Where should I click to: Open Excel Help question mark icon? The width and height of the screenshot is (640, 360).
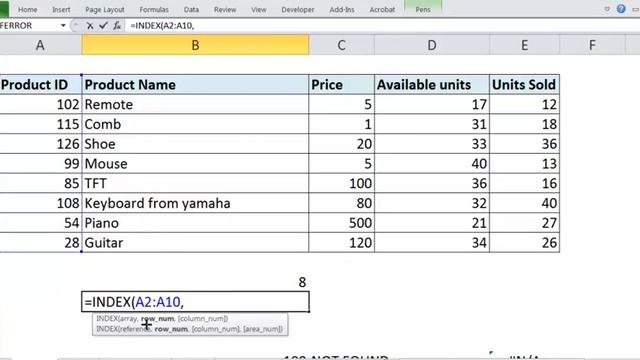point(621,9)
